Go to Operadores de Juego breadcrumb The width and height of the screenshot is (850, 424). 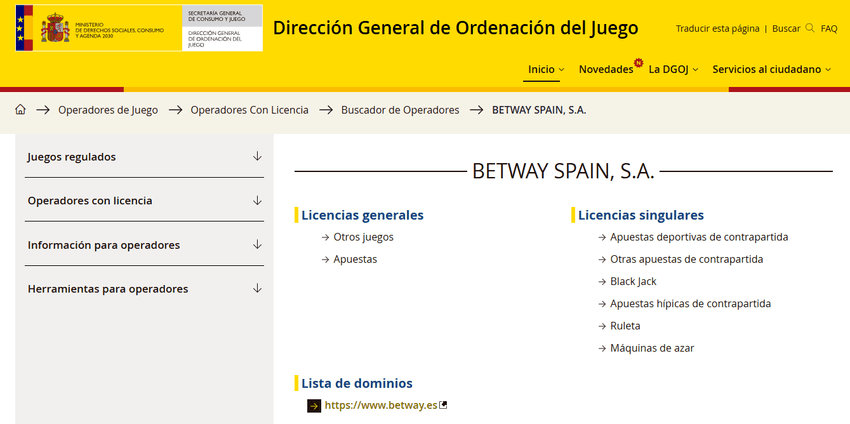[108, 110]
